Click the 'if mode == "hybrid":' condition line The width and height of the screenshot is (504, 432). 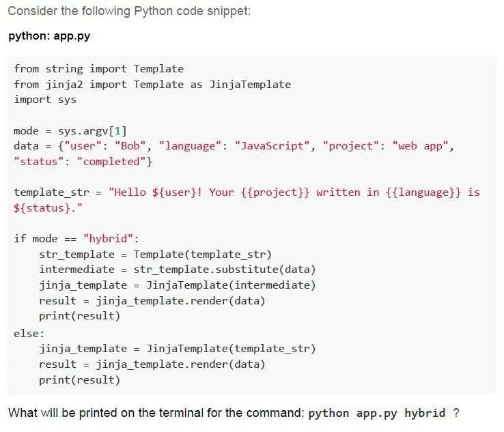76,239
